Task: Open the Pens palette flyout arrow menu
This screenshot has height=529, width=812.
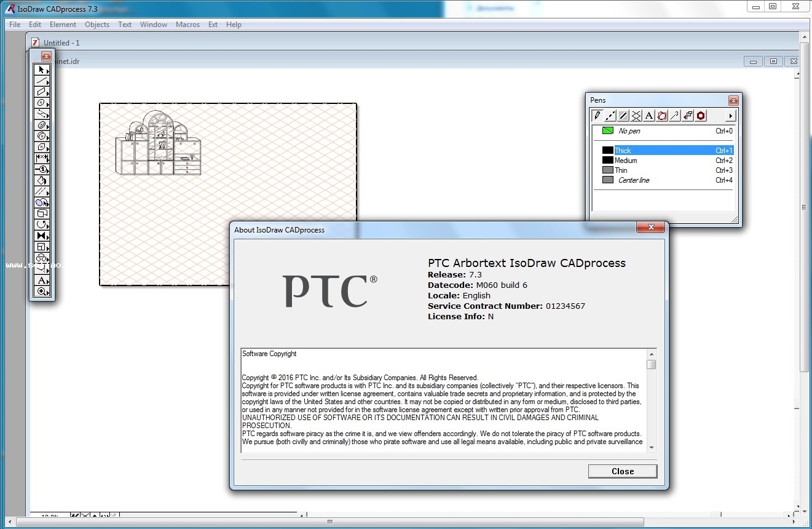Action: pyautogui.click(x=730, y=116)
